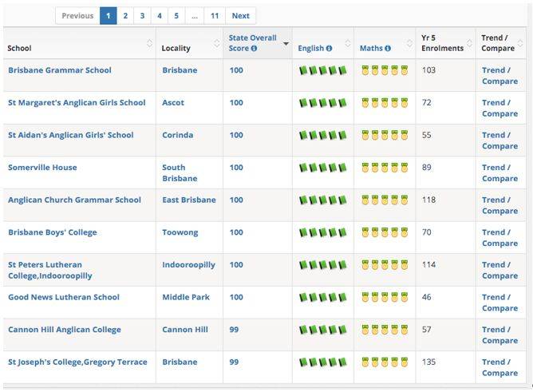This screenshot has width=533, height=392.
Task: Open Somerville House school page
Action: point(42,168)
